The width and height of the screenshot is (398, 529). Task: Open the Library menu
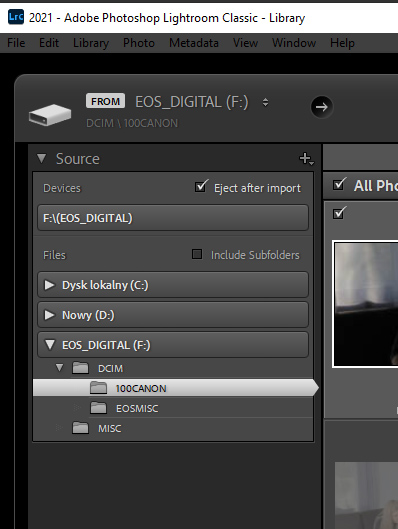91,43
